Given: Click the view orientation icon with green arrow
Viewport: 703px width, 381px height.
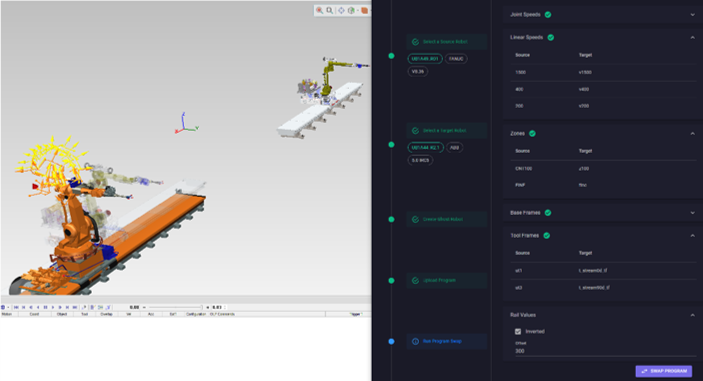Looking at the screenshot, I should click(352, 10).
